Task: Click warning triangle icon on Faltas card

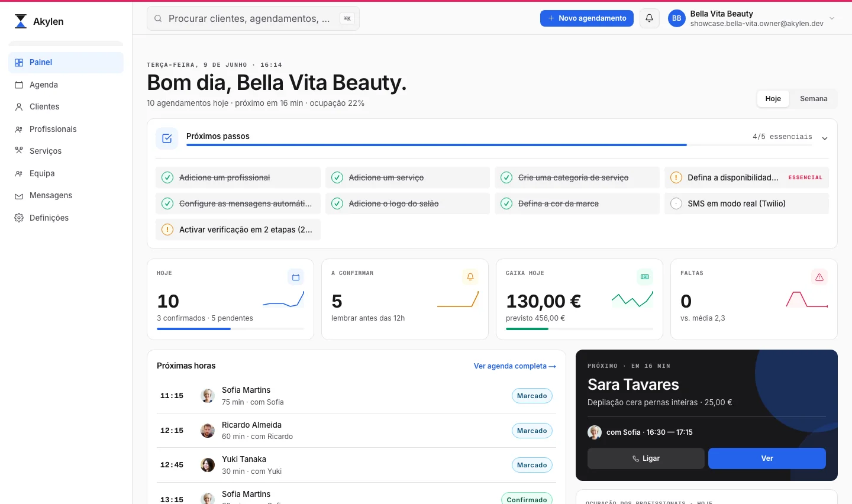Action: [819, 277]
